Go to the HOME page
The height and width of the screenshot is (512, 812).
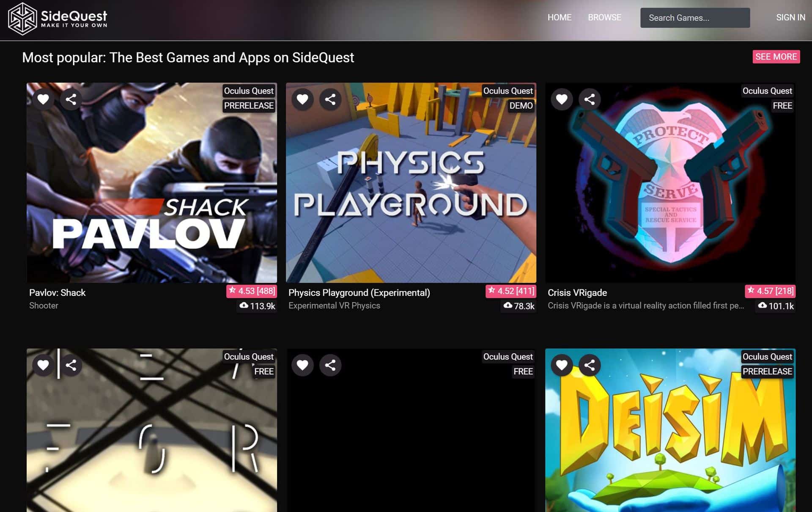(559, 17)
